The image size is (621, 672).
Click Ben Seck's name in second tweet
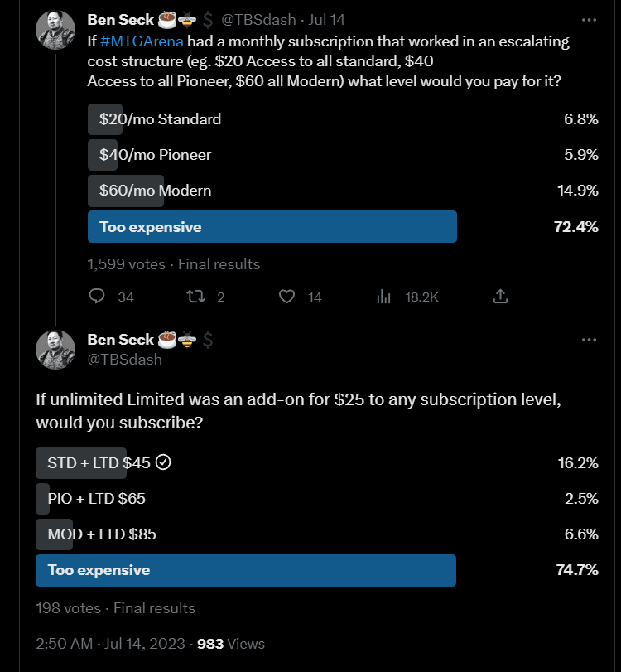[x=121, y=340]
